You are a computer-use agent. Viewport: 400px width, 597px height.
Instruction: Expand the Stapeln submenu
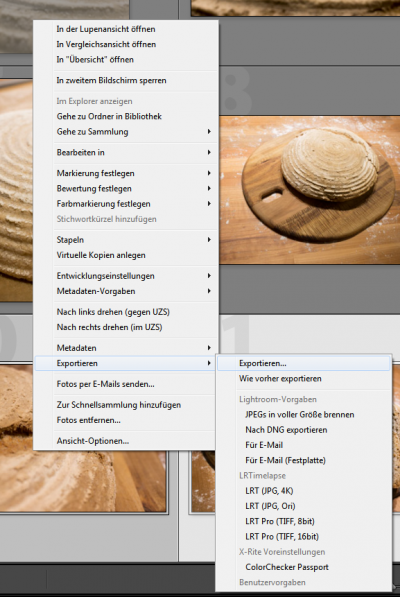126,240
